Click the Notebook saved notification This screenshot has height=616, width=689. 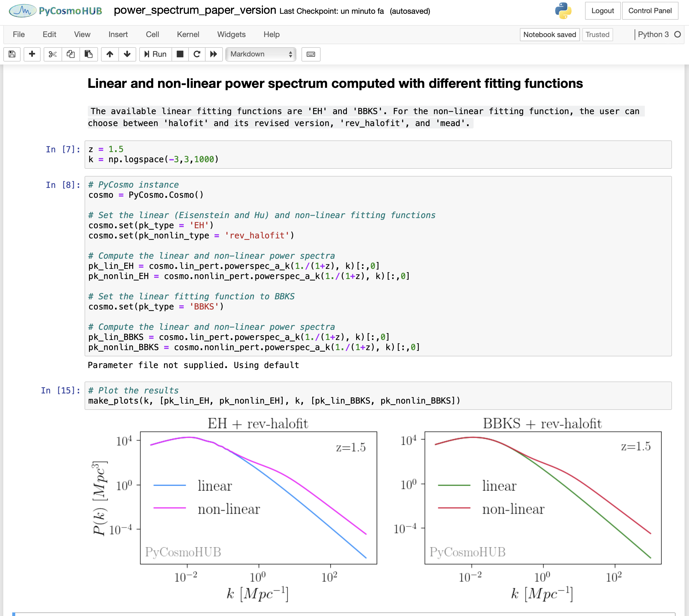pyautogui.click(x=549, y=35)
